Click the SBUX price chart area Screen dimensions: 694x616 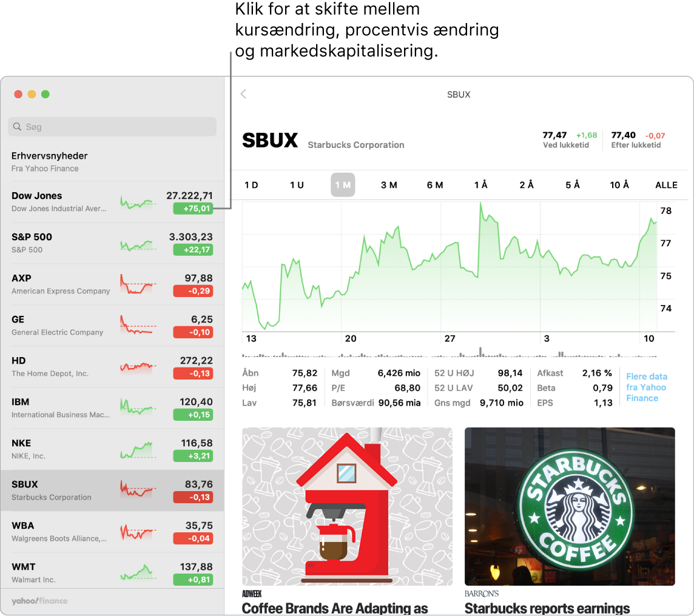(450, 267)
